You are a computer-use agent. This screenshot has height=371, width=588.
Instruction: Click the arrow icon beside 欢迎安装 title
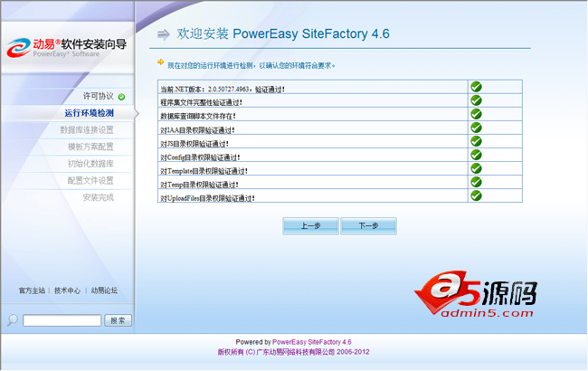click(164, 34)
